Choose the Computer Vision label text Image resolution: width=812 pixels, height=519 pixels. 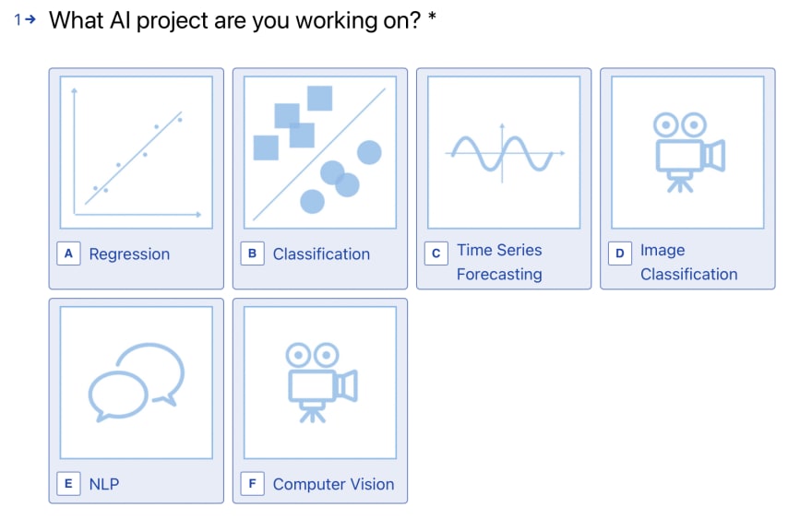(x=333, y=484)
